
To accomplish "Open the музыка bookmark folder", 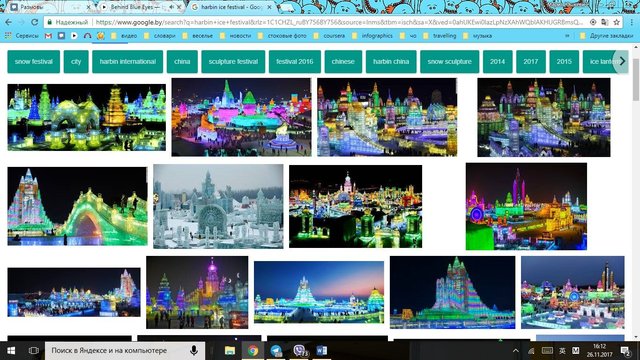I will pyautogui.click(x=477, y=36).
